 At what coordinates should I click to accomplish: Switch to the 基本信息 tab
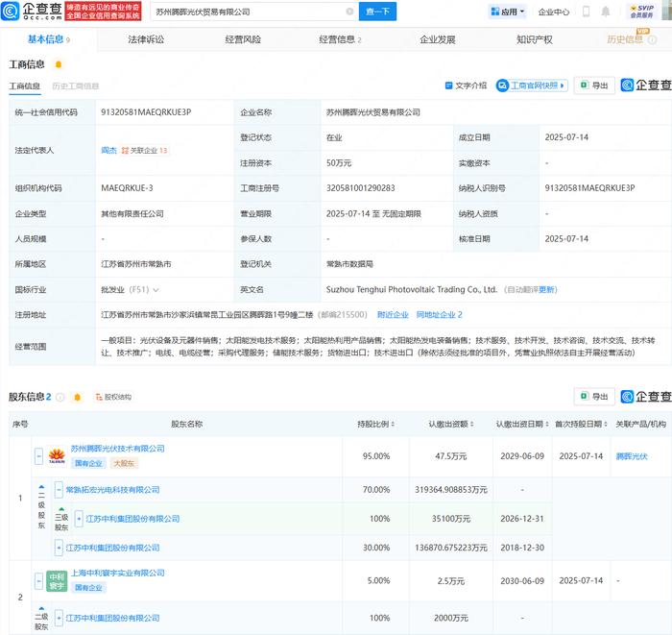tap(48, 39)
